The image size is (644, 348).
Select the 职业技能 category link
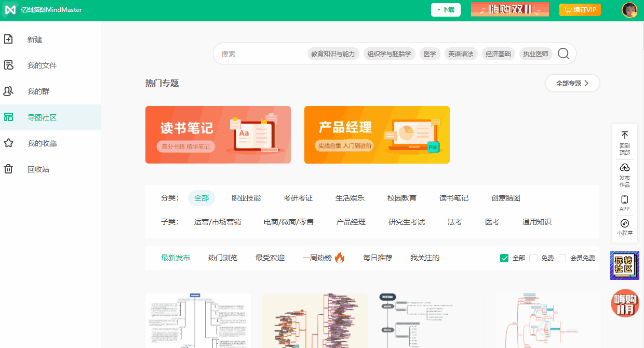pyautogui.click(x=246, y=198)
